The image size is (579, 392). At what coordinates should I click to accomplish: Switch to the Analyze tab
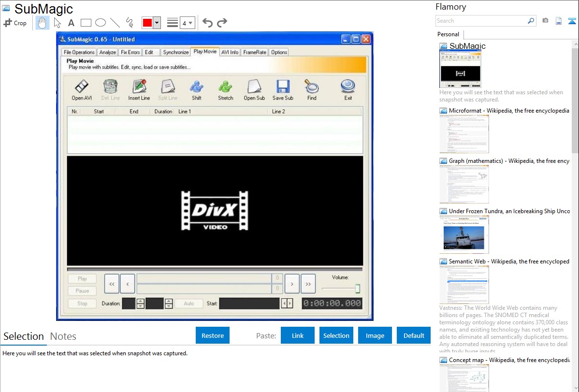[x=107, y=53]
